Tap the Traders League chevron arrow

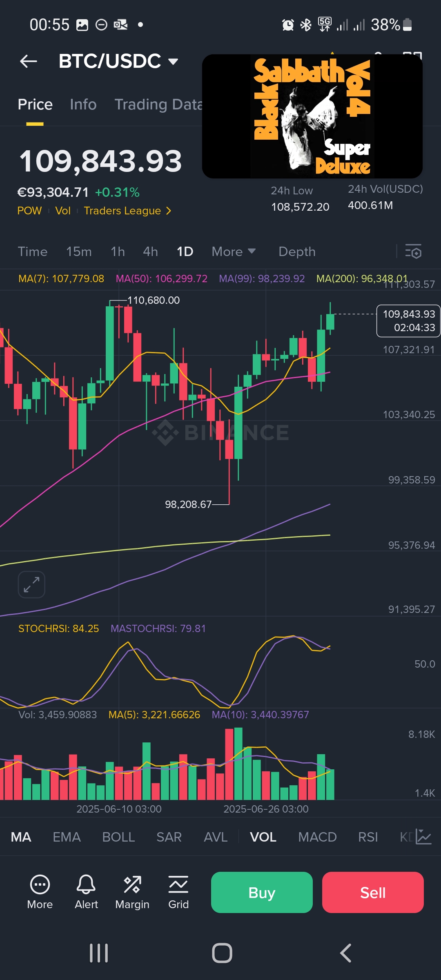point(168,211)
